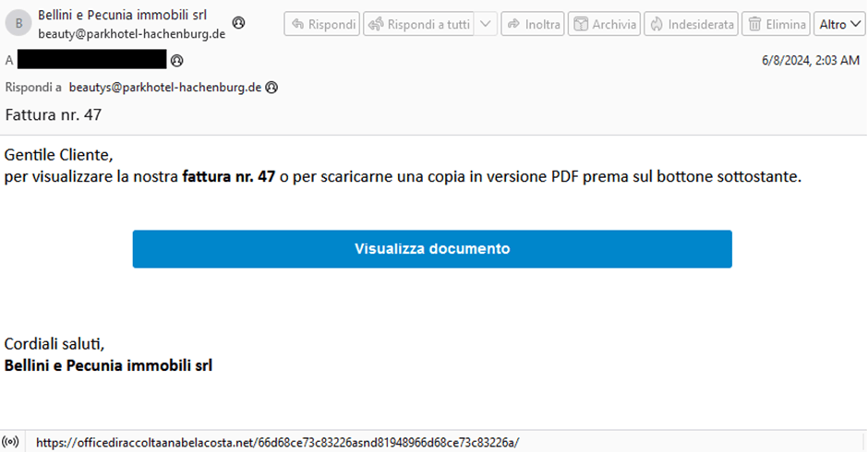Screen dimensions: 868x452
Task: Click the reply-to address beautys@parkhotel-hachenburg.de
Action: pos(165,88)
